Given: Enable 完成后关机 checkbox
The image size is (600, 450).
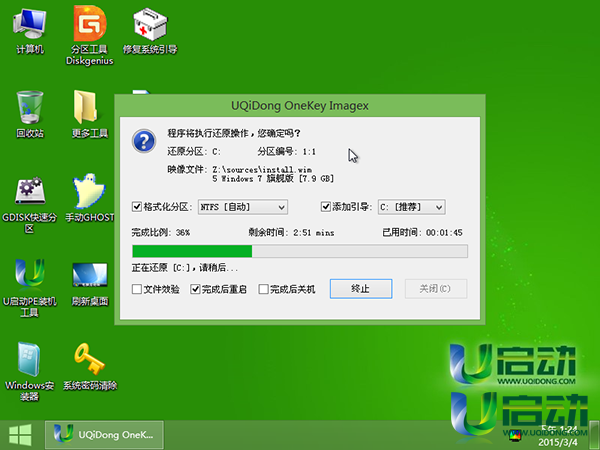Looking at the screenshot, I should 263,289.
